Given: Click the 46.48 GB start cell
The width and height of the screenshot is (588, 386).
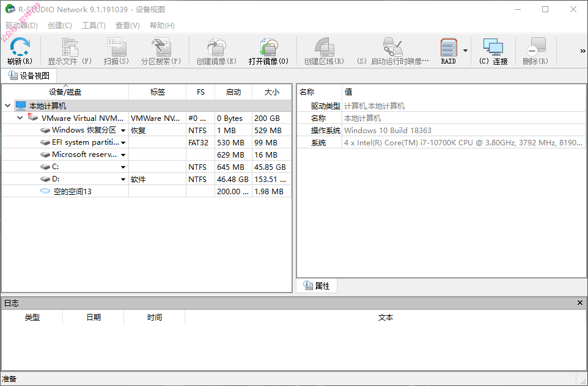Looking at the screenshot, I should (232, 180).
